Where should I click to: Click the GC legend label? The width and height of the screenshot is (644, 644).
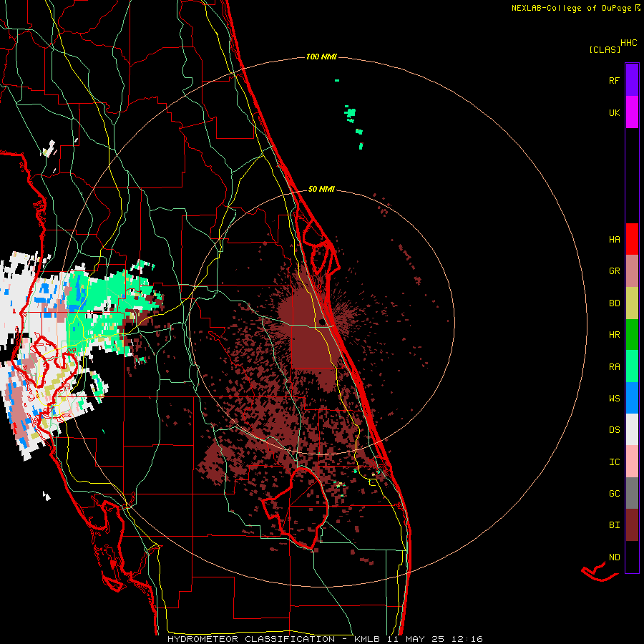(614, 494)
